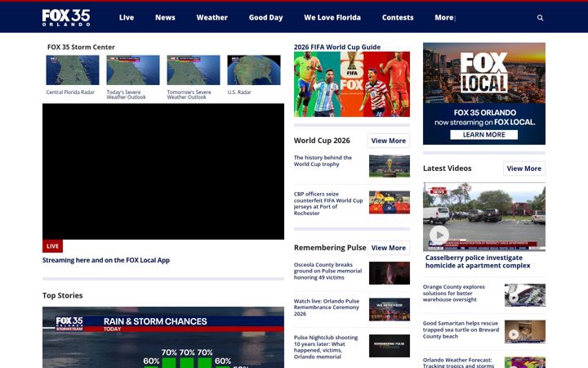
Task: Open the 2026 FIFA World Cup Guide link
Action: coord(337,47)
